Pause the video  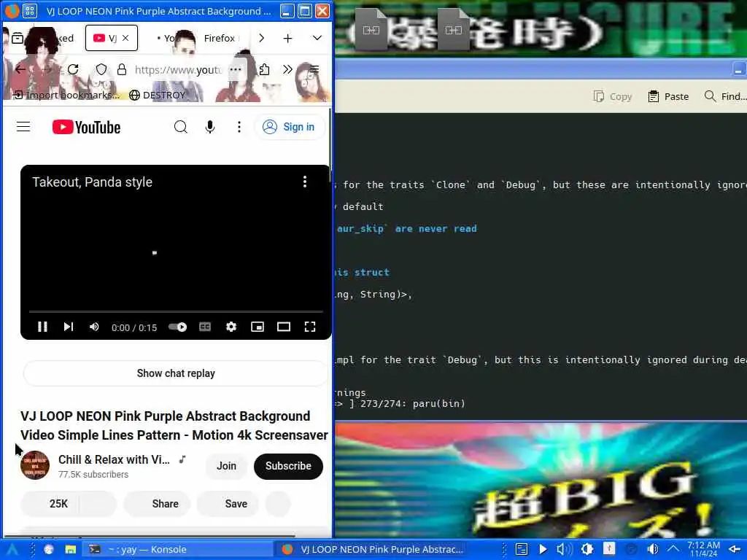click(42, 327)
